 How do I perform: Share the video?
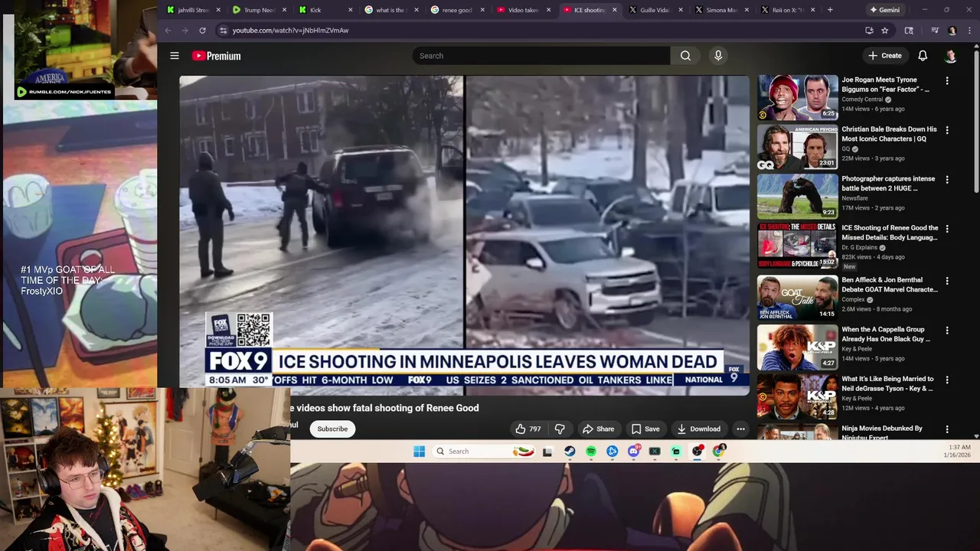(598, 429)
